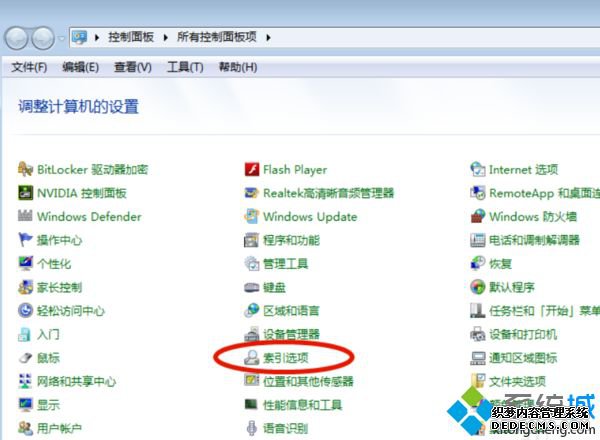Click the Realtek audio manager icon

click(252, 193)
